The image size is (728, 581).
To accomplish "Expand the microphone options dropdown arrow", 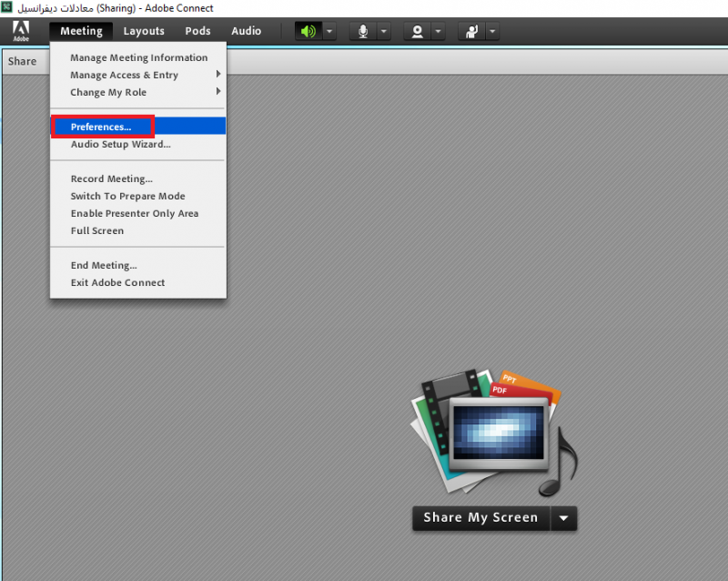I will click(x=384, y=31).
